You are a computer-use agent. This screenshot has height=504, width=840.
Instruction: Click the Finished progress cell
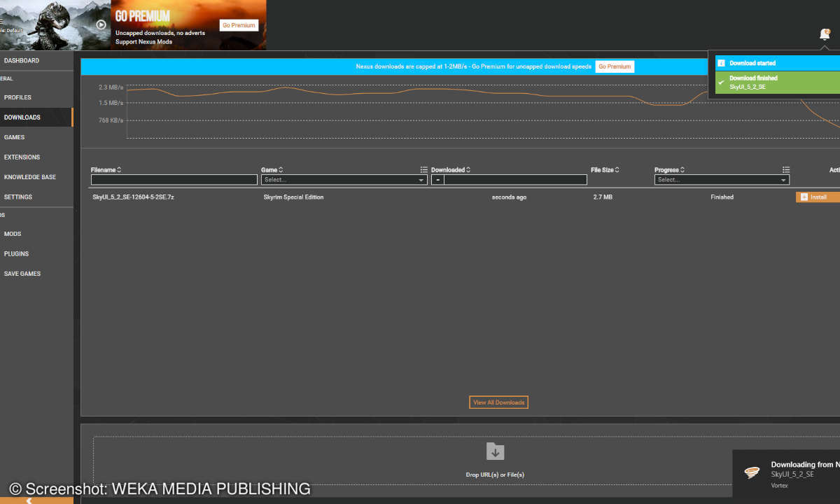(x=722, y=197)
